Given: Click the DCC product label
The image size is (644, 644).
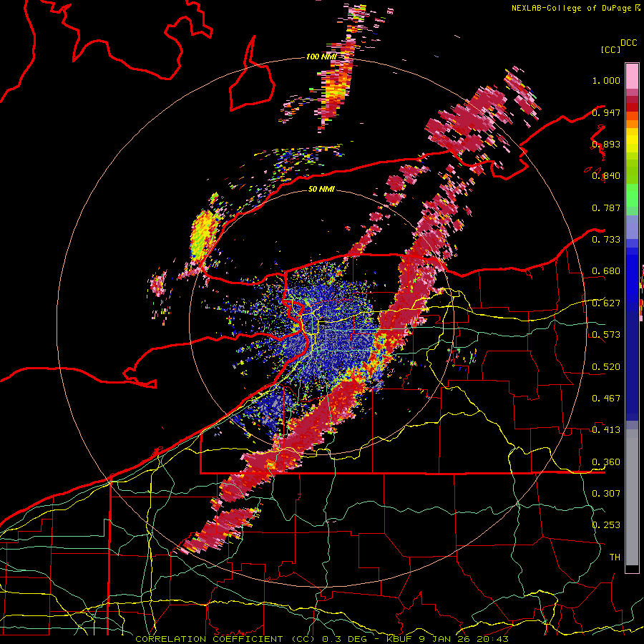Looking at the screenshot, I should (x=628, y=43).
